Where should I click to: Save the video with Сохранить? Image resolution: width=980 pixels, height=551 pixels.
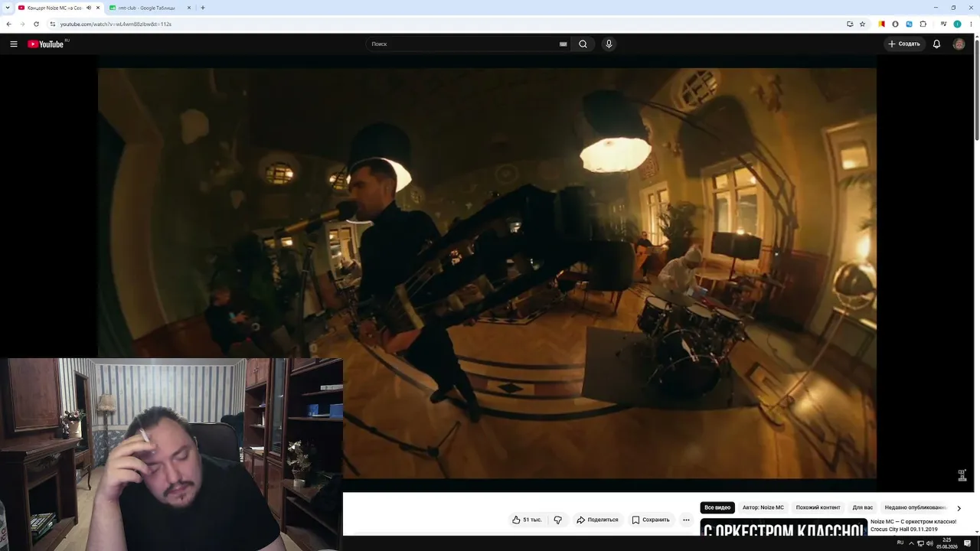click(x=651, y=520)
